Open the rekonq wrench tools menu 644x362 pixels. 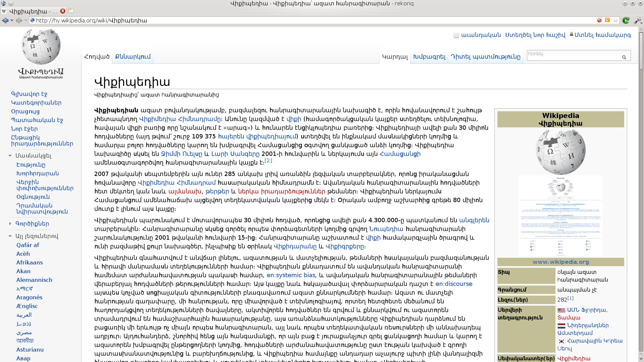tap(638, 20)
